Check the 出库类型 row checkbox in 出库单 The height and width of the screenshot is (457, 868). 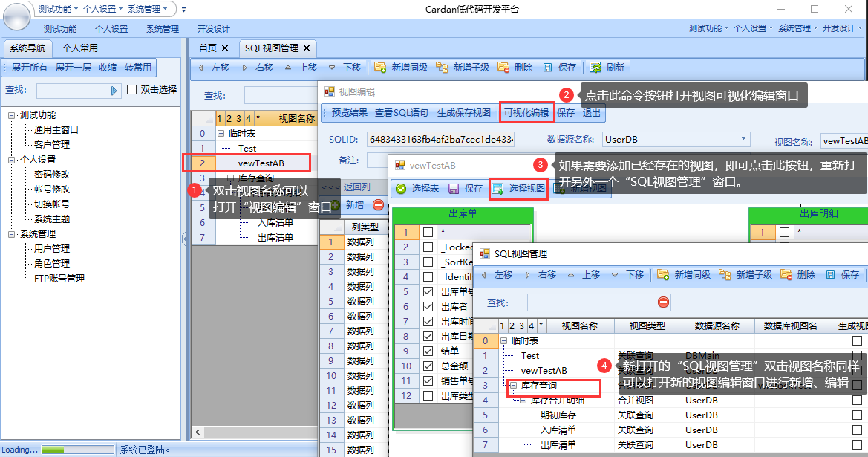(428, 395)
